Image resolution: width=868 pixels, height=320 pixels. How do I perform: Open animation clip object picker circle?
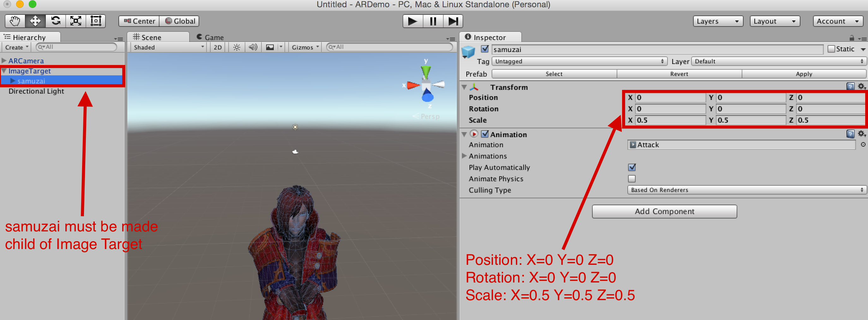[x=863, y=145]
